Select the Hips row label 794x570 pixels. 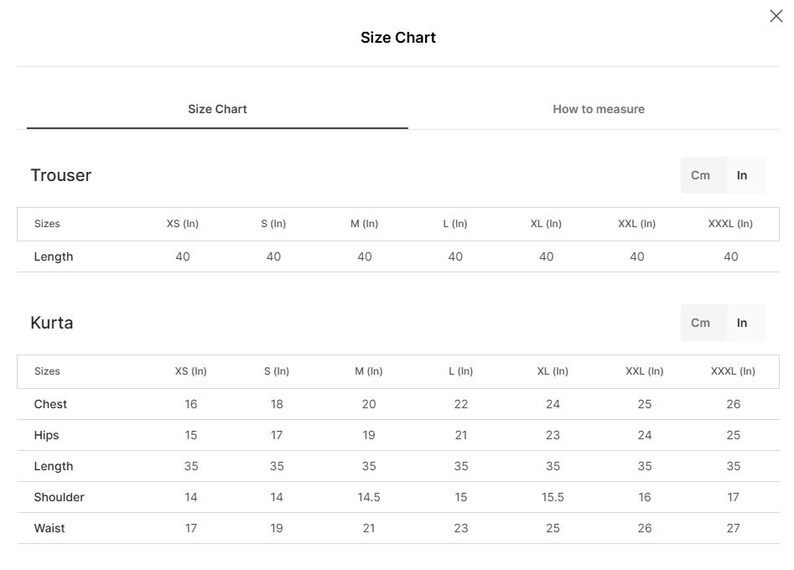click(46, 435)
